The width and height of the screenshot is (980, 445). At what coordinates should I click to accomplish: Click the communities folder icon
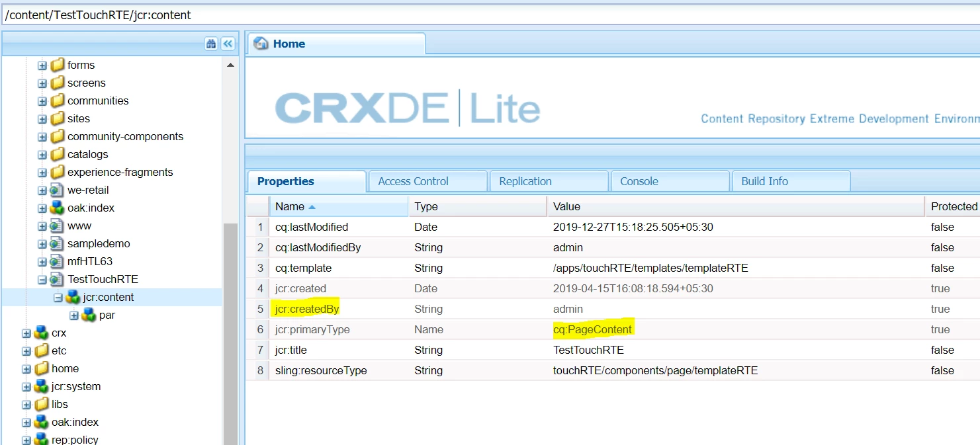click(x=58, y=101)
